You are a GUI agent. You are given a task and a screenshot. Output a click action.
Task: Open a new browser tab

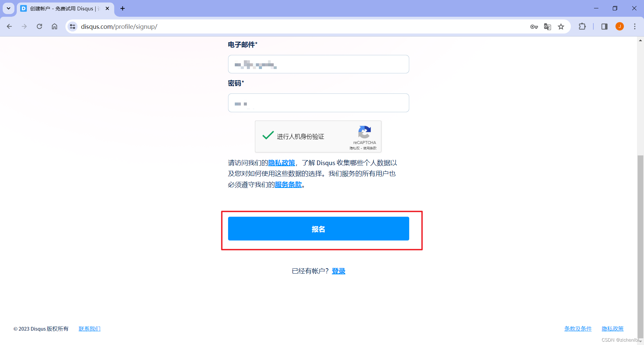coord(123,8)
